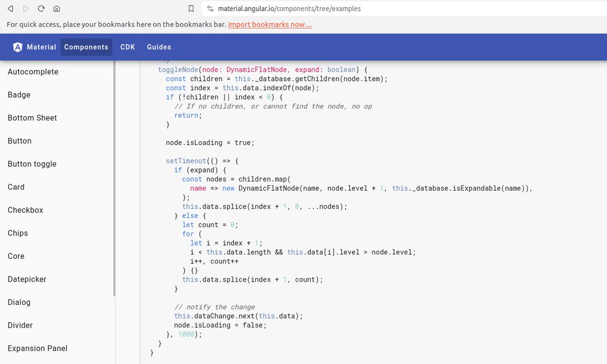Screen dimensions: 607x364
Task: Click 'const nodes = children.map(' line
Action: pyautogui.click(x=237, y=179)
